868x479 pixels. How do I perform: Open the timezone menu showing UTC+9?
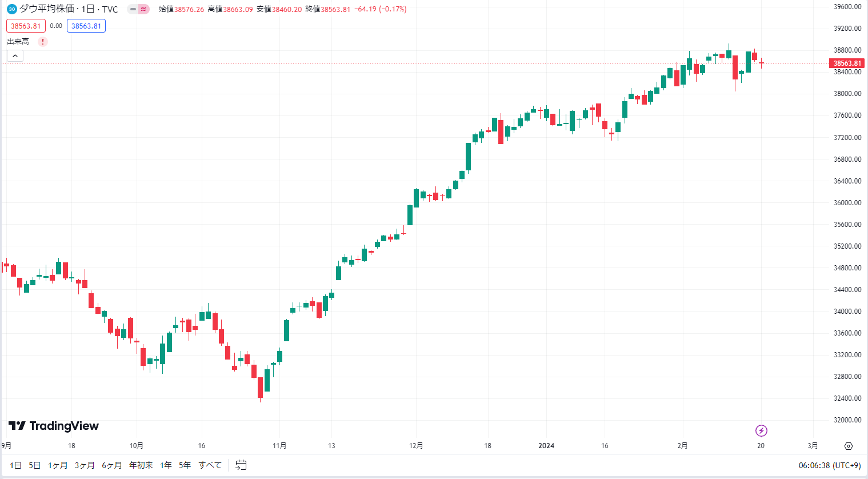(830, 466)
